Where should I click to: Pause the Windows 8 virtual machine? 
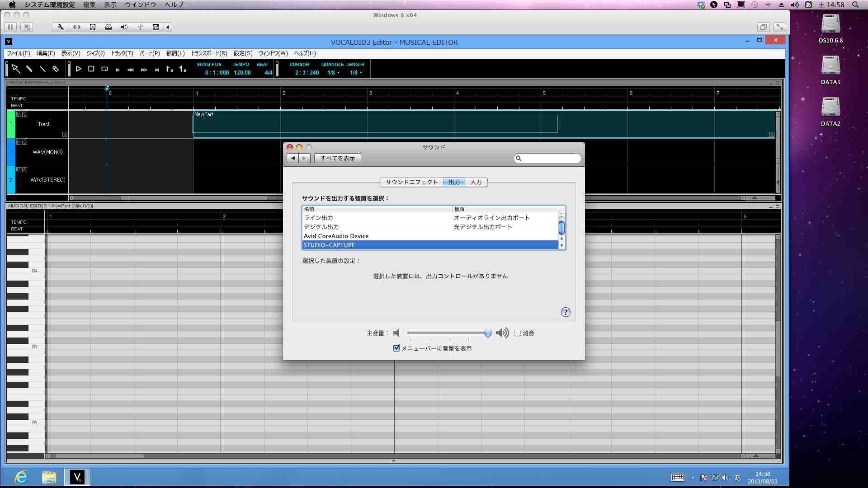[10, 27]
